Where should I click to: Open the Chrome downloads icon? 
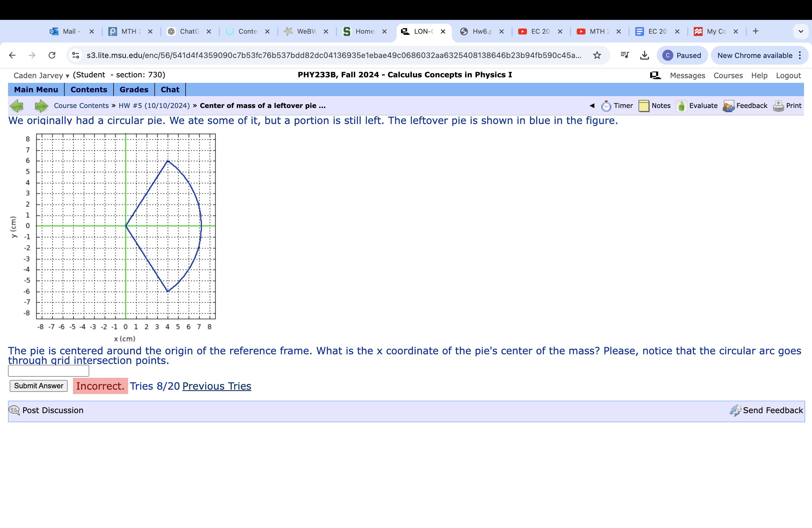pos(644,55)
